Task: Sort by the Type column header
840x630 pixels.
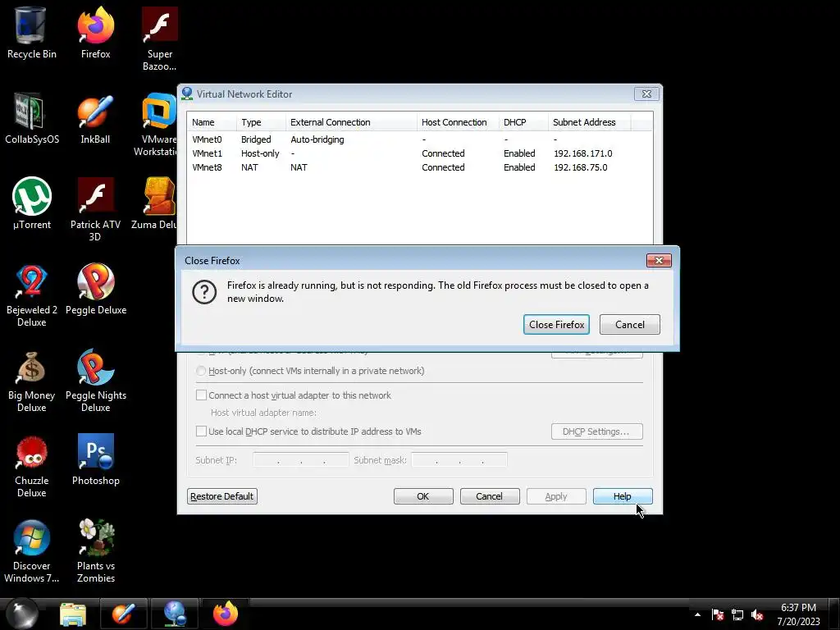Action: [x=261, y=122]
